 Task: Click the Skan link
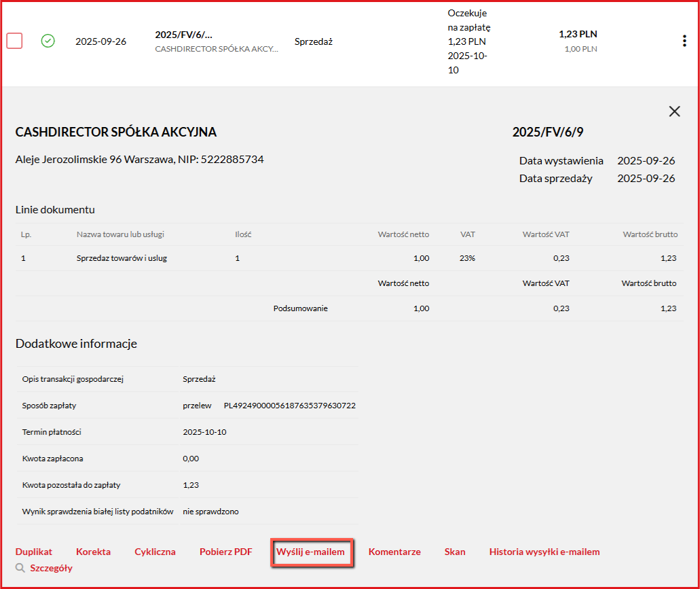[x=455, y=552]
